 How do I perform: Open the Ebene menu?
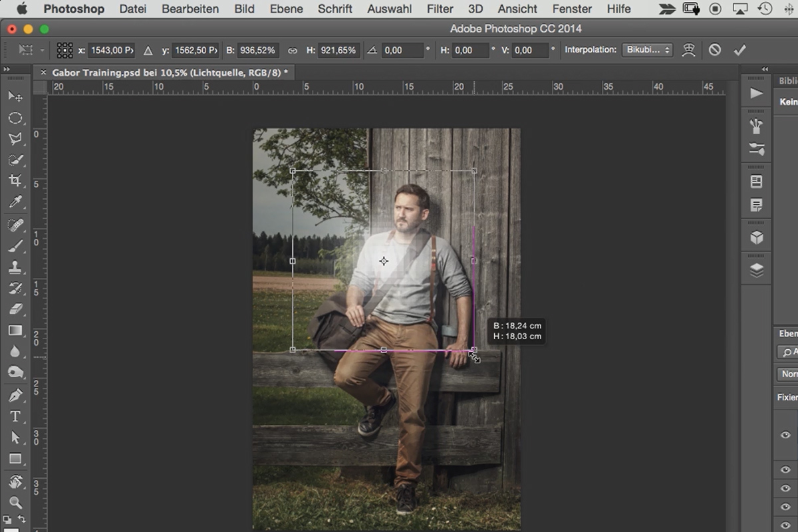point(286,9)
